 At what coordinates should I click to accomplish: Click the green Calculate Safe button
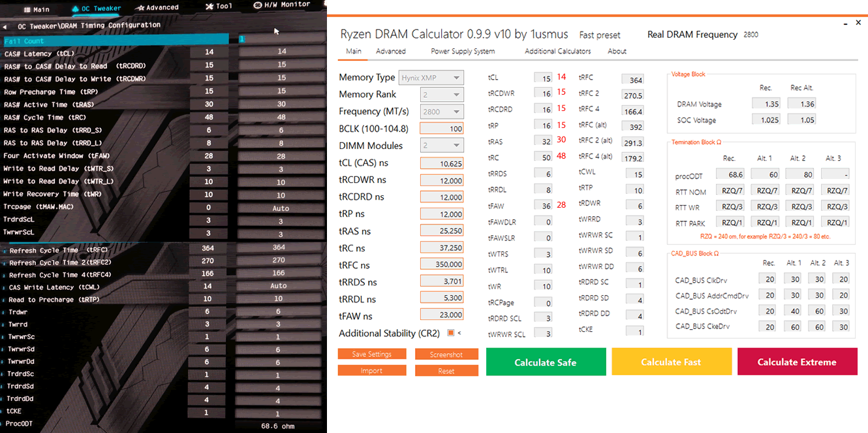point(546,362)
